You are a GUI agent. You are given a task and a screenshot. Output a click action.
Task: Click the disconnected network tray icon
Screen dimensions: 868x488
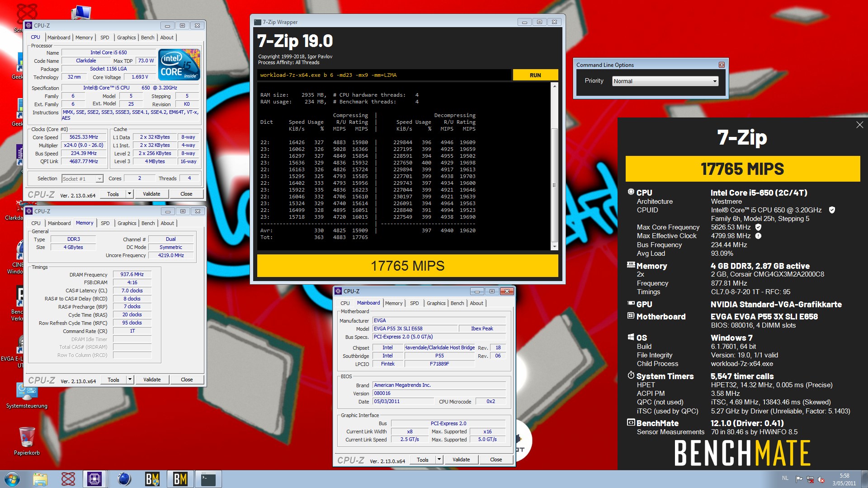coord(810,479)
